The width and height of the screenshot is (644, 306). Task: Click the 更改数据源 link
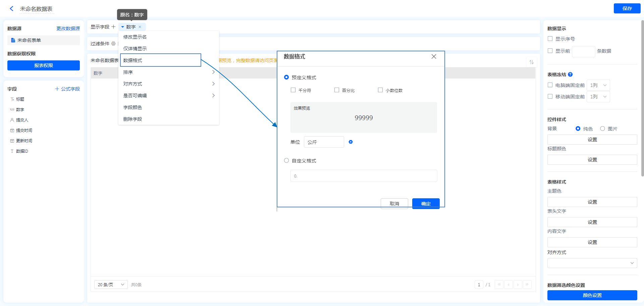pos(68,29)
